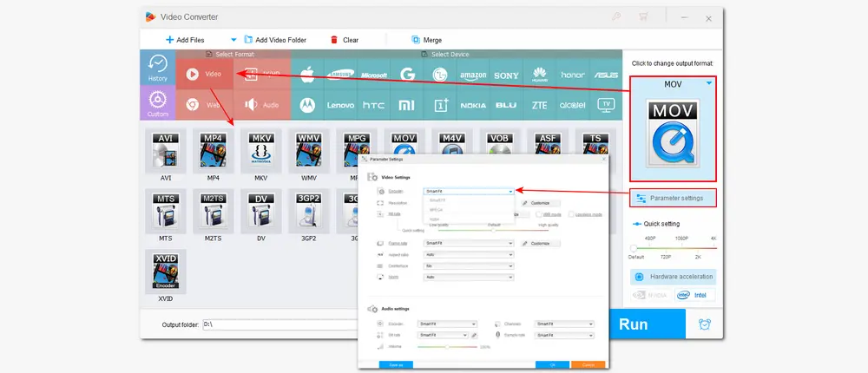Switch to the Video format tab
Image resolution: width=868 pixels, height=373 pixels.
(205, 75)
